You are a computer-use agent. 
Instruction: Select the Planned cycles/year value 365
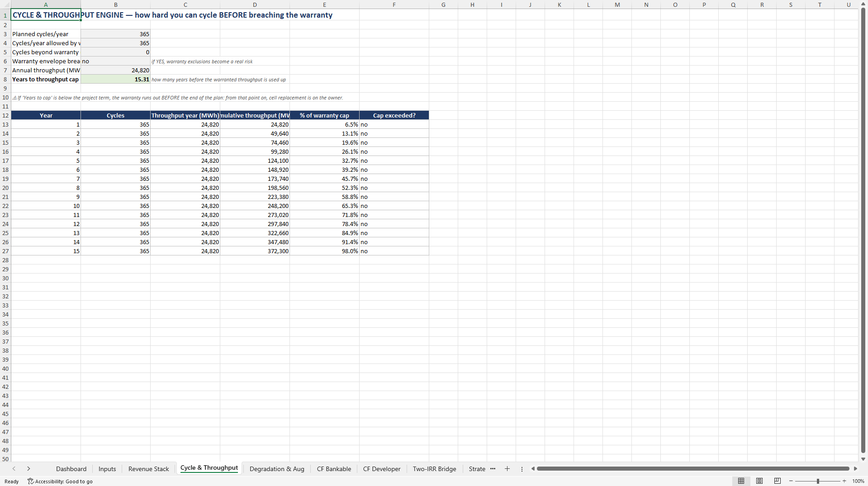[115, 34]
